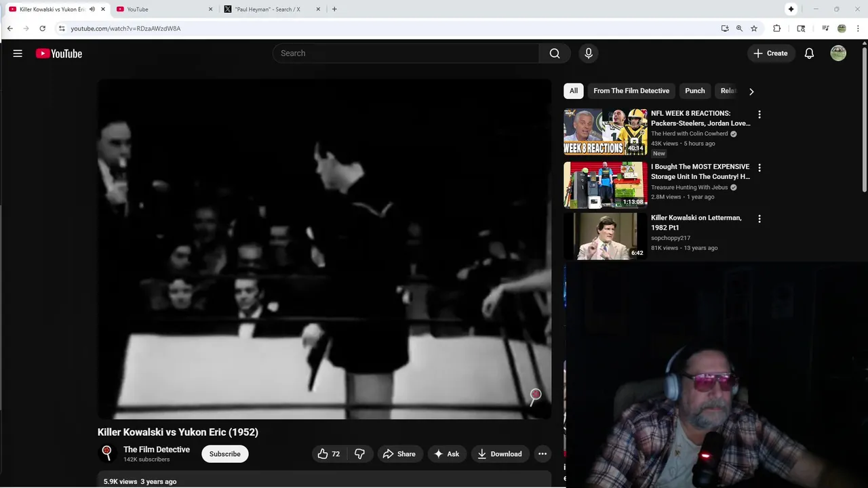Click the storage unit video thumbnail
This screenshot has height=488, width=868.
click(606, 185)
